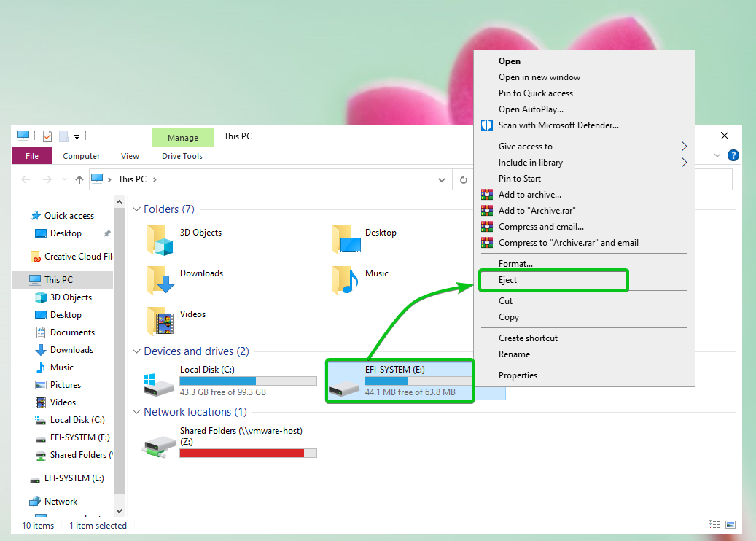
Task: Switch to large thumbnails view in status bar
Action: (x=730, y=525)
